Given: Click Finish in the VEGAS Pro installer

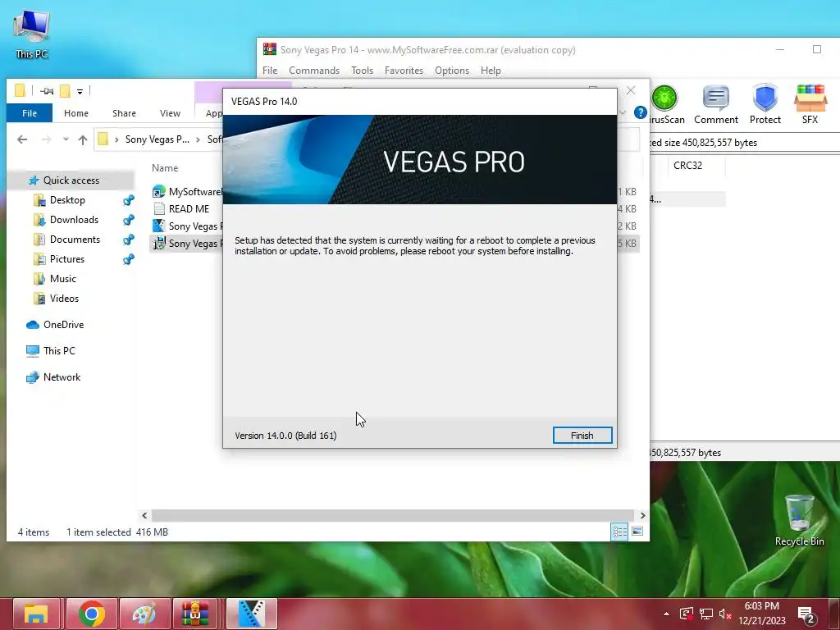Looking at the screenshot, I should coord(582,436).
